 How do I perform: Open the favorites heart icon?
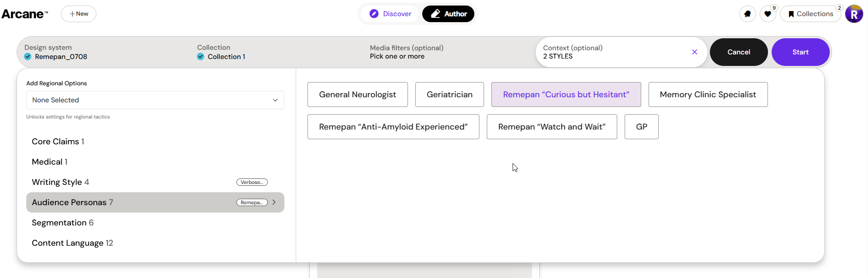(x=768, y=14)
